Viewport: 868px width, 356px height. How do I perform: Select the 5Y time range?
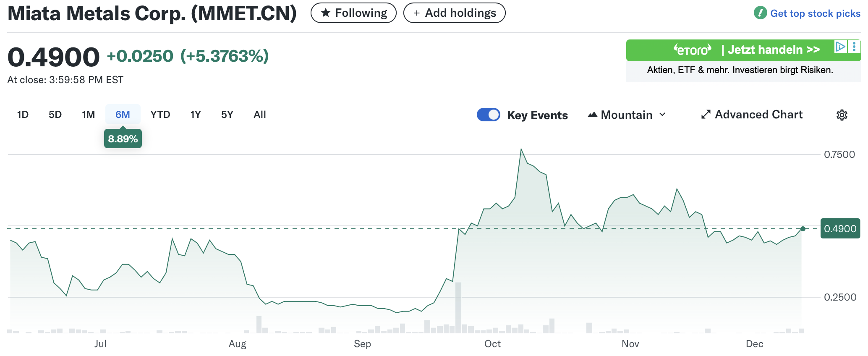point(227,115)
